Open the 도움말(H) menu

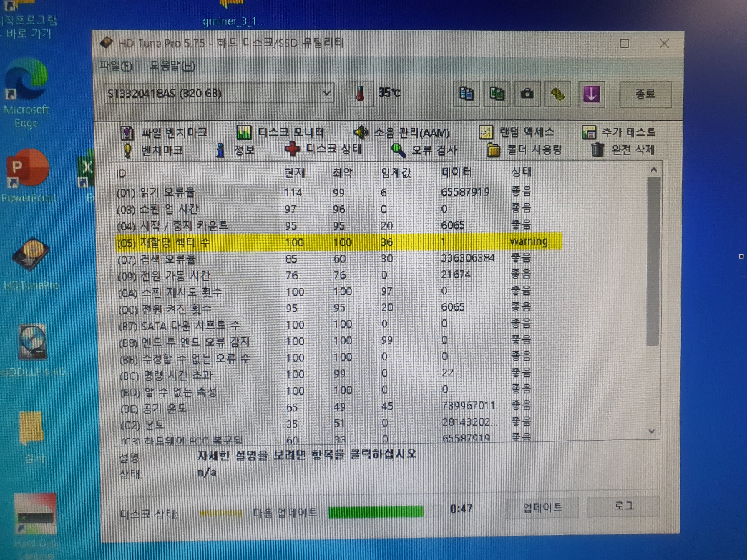click(x=172, y=66)
